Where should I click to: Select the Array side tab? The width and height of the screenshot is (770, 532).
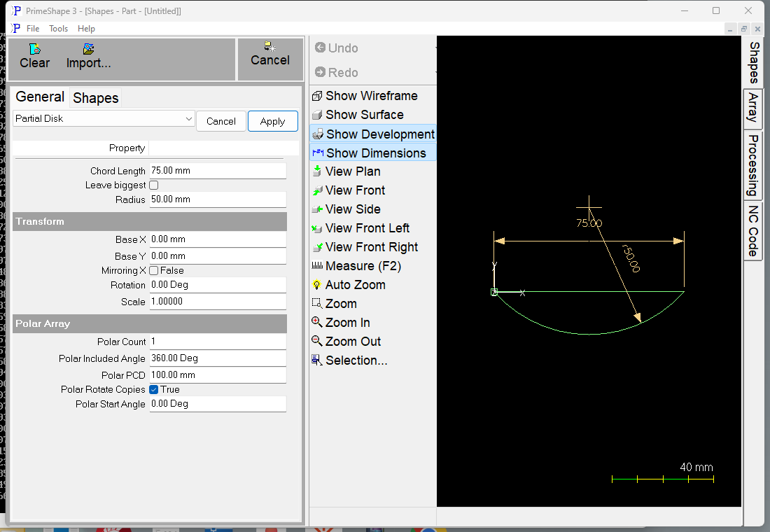point(752,108)
